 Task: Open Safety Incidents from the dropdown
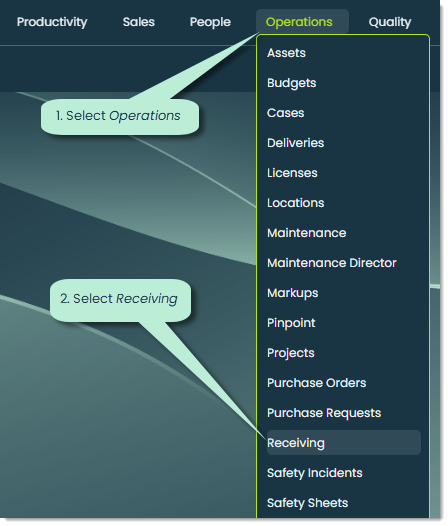(314, 473)
